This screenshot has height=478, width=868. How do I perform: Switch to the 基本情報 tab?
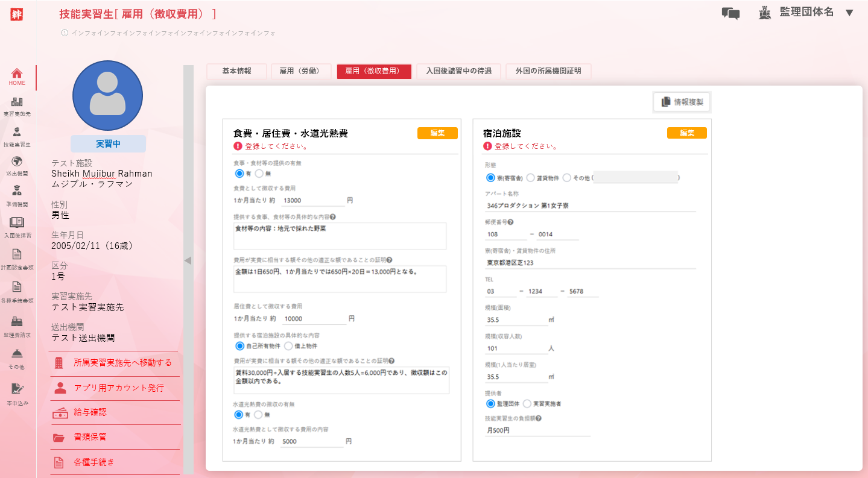click(x=236, y=71)
